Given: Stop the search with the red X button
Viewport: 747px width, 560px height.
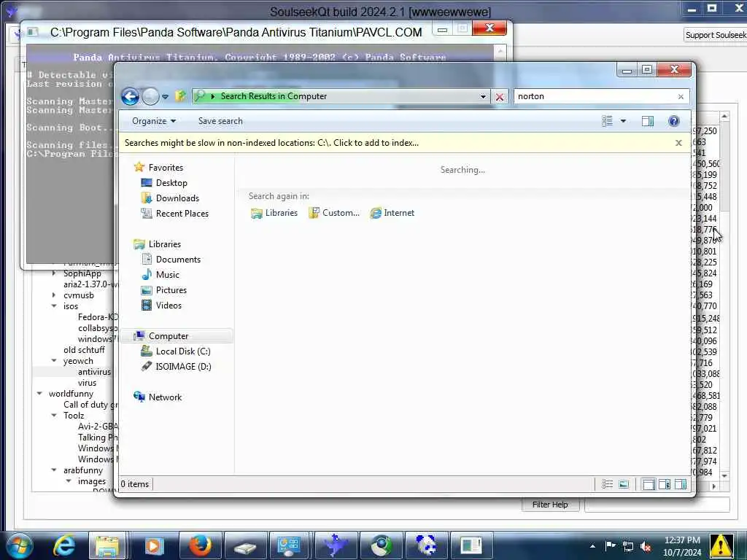Looking at the screenshot, I should (499, 97).
